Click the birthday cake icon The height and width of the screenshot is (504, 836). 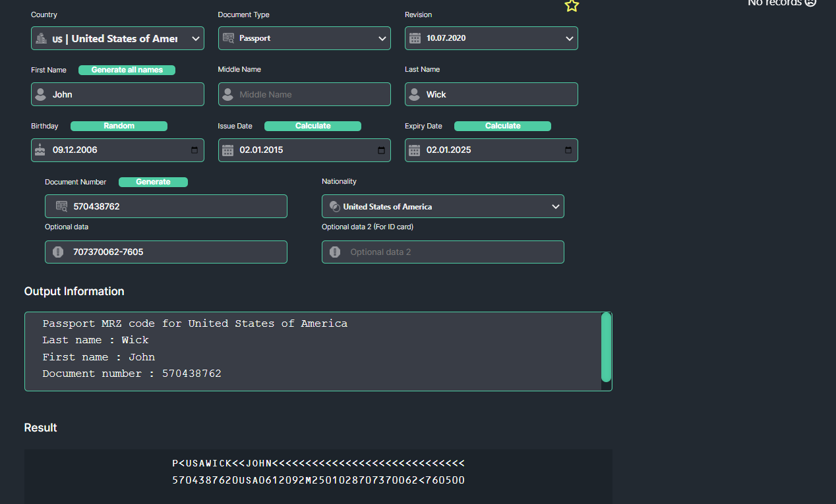click(x=40, y=150)
